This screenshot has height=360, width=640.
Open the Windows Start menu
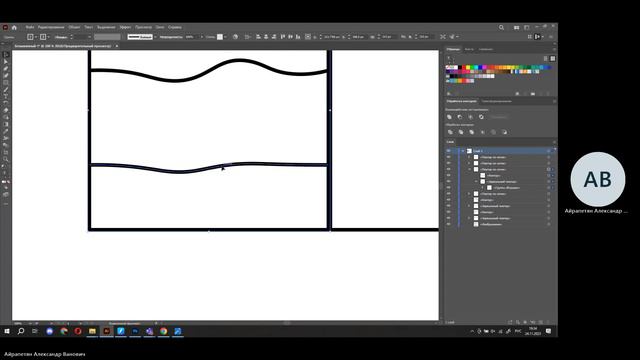click(x=7, y=331)
